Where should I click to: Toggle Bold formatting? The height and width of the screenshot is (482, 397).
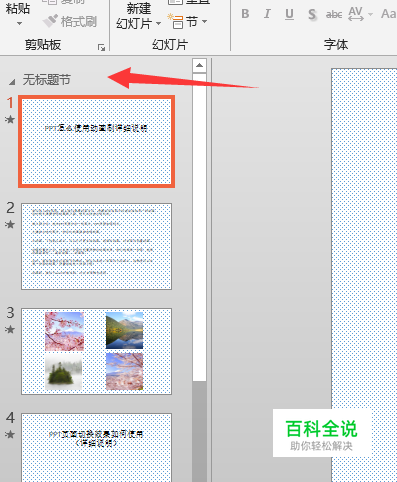coord(245,14)
